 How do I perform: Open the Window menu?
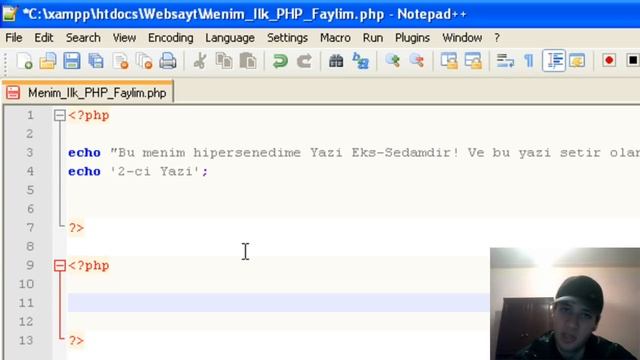[462, 38]
